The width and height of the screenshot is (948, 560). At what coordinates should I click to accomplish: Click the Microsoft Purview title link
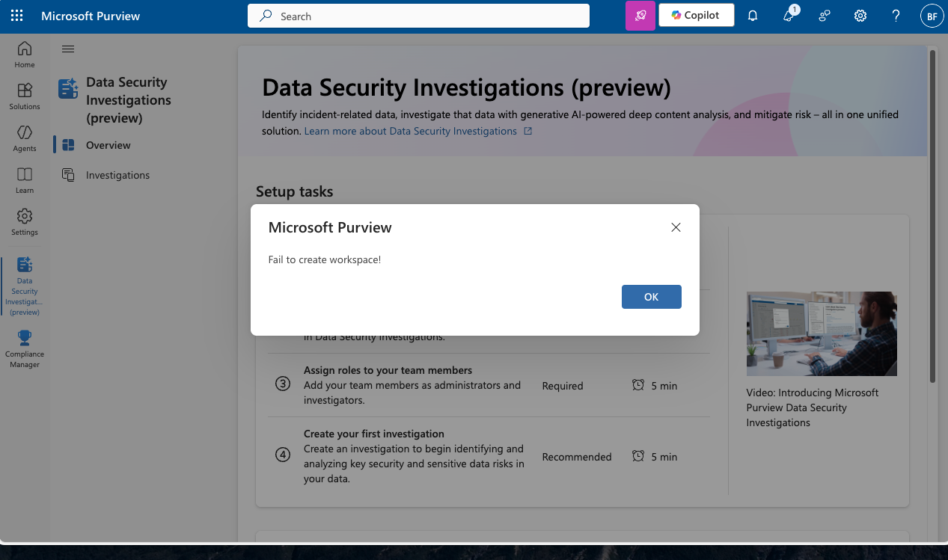(x=91, y=16)
